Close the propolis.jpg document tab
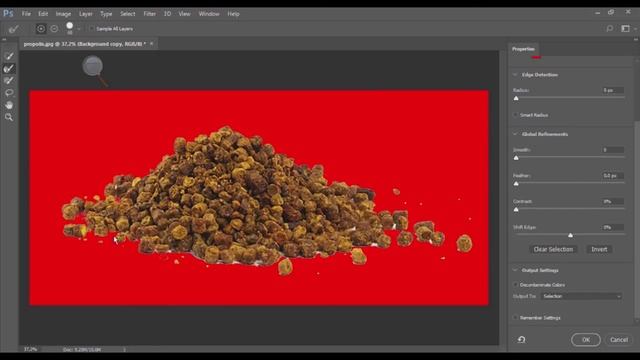This screenshot has height=360, width=640. tap(151, 43)
